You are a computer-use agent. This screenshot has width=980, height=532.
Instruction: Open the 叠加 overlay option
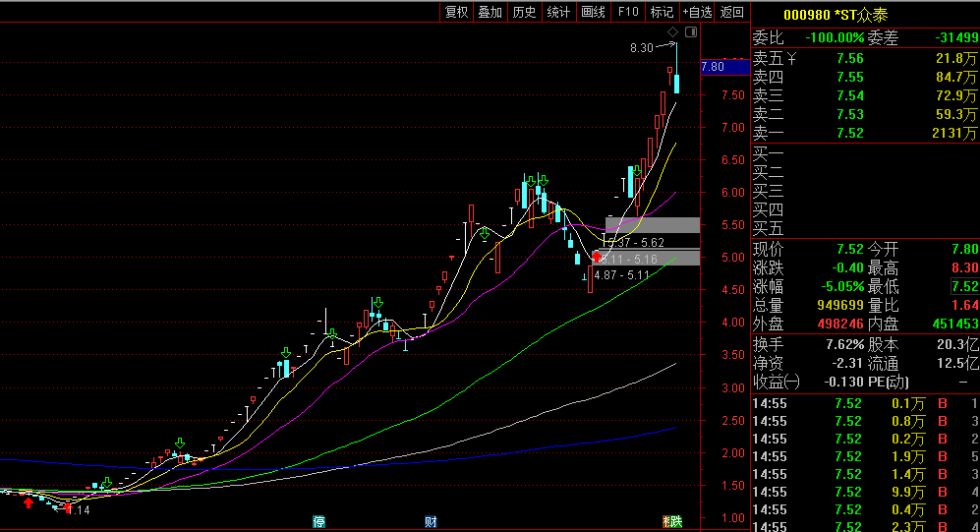tap(490, 12)
